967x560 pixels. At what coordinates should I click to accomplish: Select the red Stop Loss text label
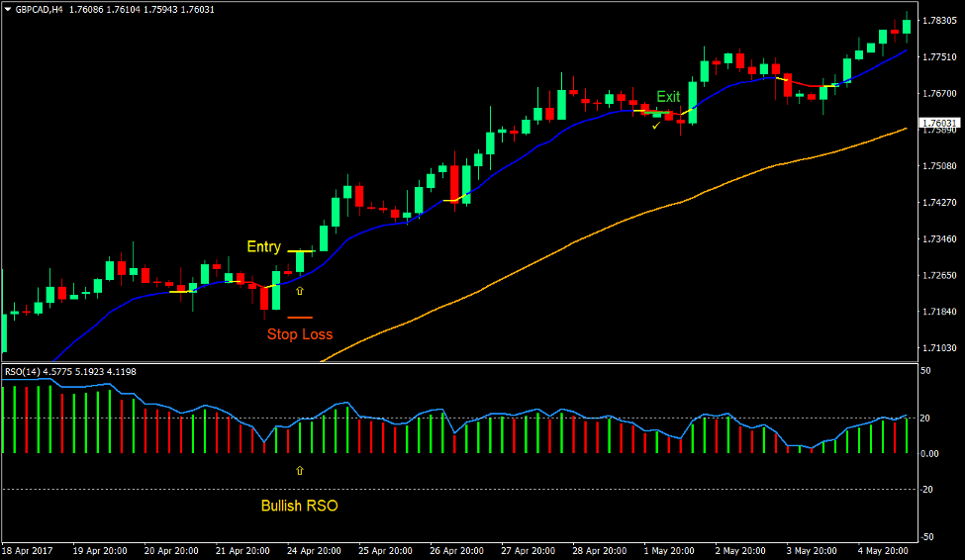299,334
